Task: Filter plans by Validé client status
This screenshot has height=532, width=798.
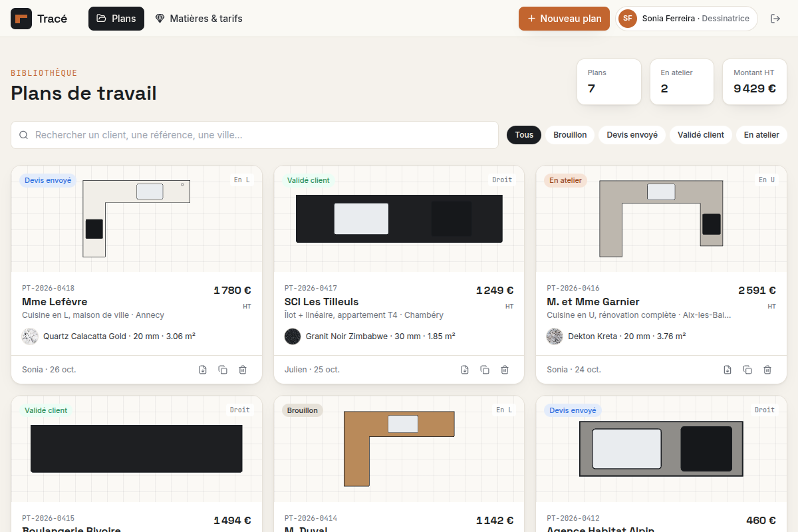Action: 701,135
